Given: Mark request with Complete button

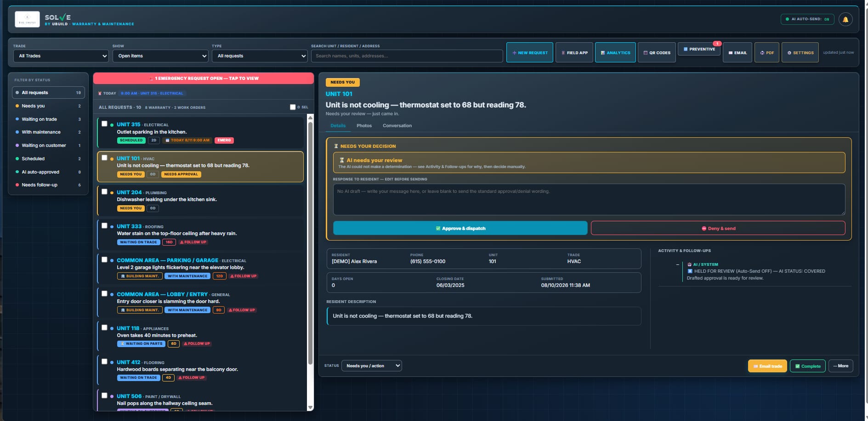Looking at the screenshot, I should pos(808,366).
